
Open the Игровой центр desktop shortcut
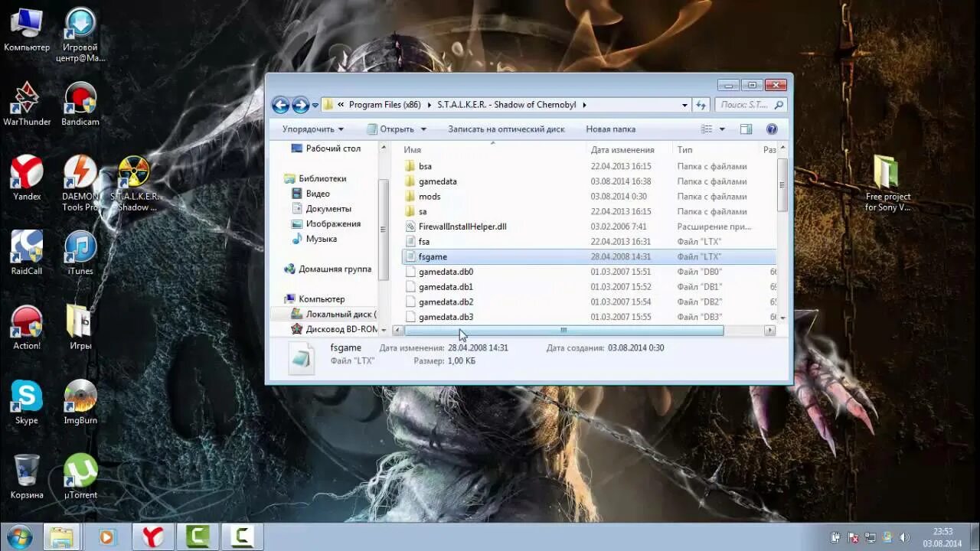[80, 35]
